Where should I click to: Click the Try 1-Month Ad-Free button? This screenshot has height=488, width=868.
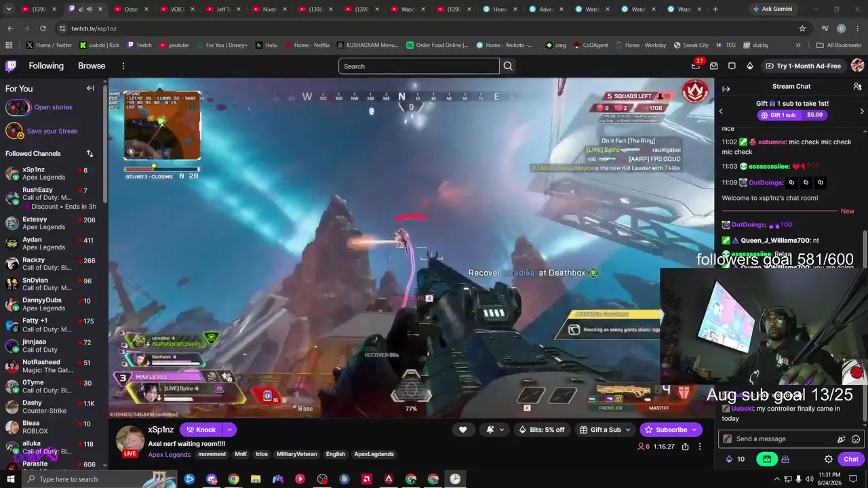pos(803,66)
